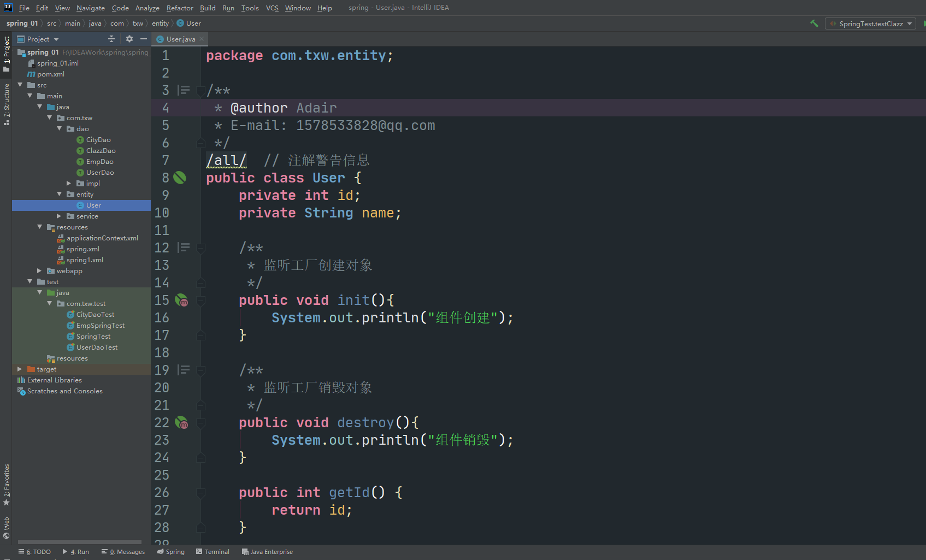This screenshot has width=926, height=560.
Task: Open the Analyze menu
Action: [147, 8]
